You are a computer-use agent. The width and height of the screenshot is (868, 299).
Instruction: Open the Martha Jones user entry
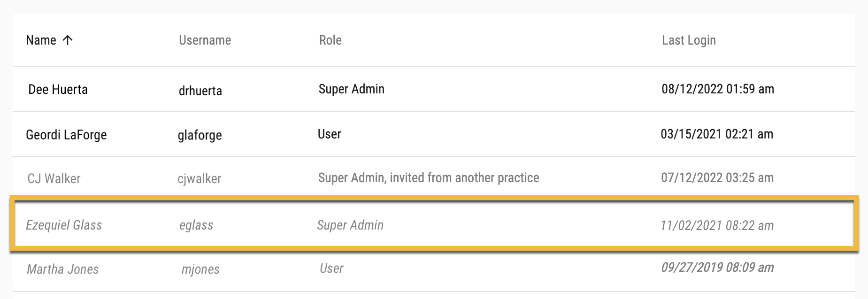point(433,269)
